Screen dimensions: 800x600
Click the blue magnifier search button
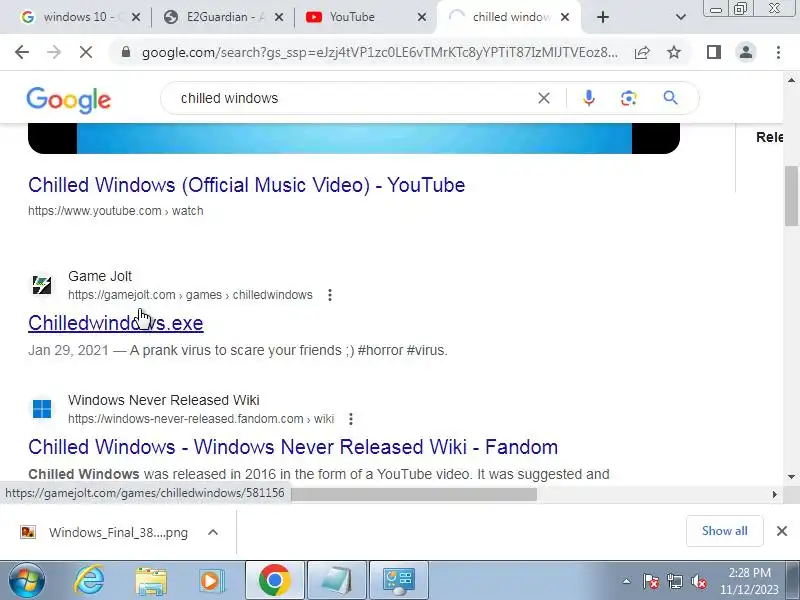click(x=670, y=97)
